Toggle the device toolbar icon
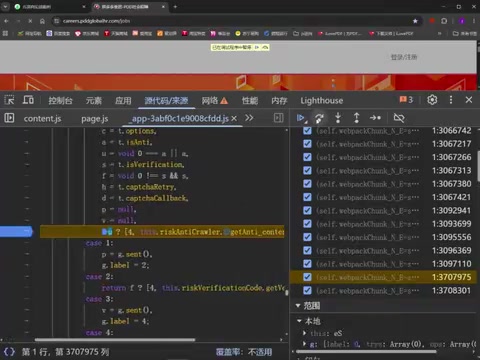The height and width of the screenshot is (360, 480). pos(28,100)
